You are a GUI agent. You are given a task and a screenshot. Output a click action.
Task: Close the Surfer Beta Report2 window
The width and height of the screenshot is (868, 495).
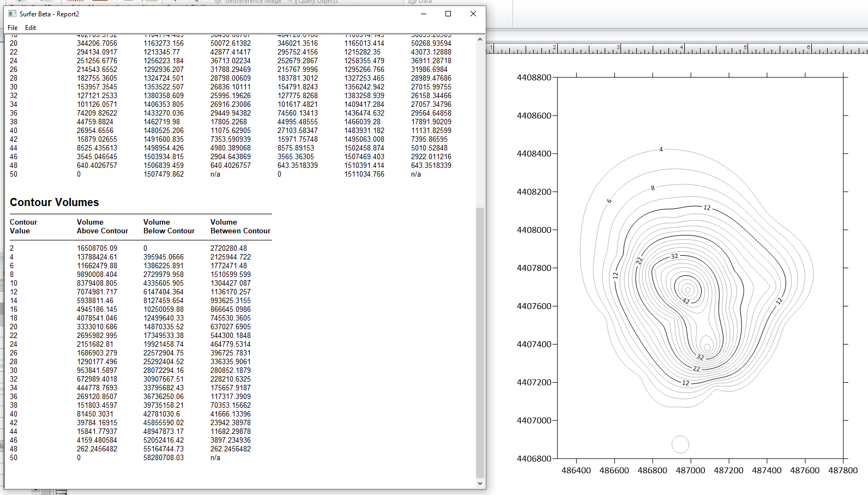[x=473, y=14]
